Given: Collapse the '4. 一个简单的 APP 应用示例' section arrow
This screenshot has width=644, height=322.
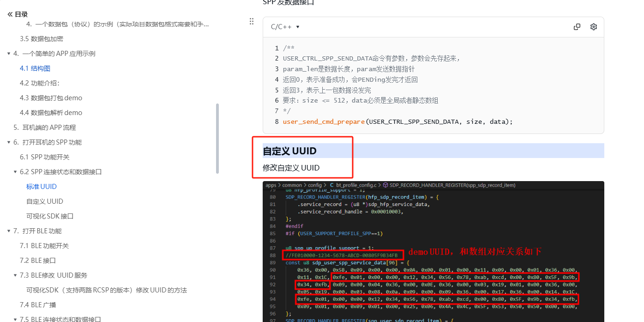Looking at the screenshot, I should [x=9, y=54].
